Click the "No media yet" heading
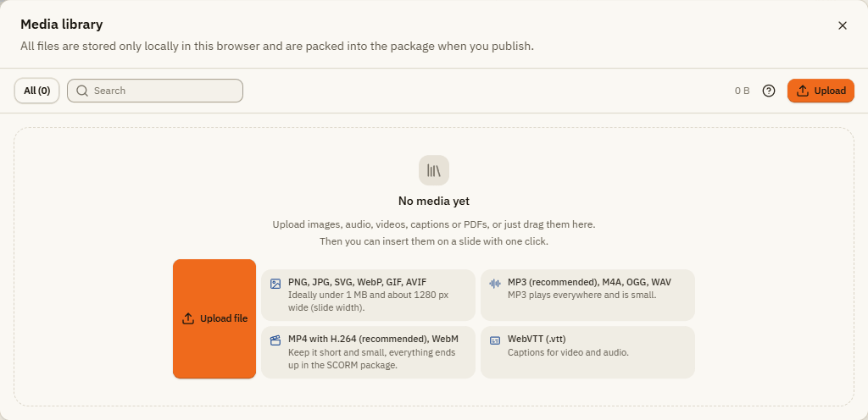 [434, 202]
